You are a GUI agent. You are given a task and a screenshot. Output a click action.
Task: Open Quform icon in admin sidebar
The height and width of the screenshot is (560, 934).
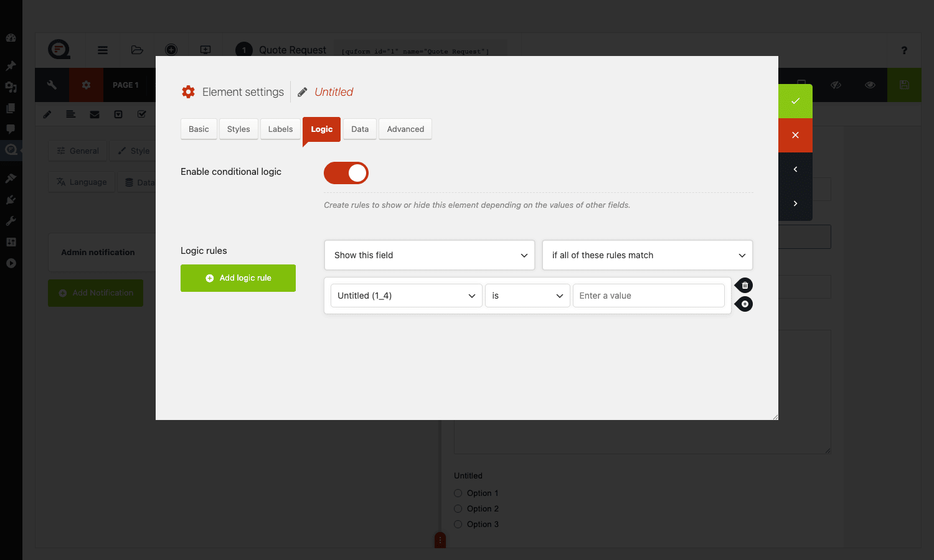[11, 149]
